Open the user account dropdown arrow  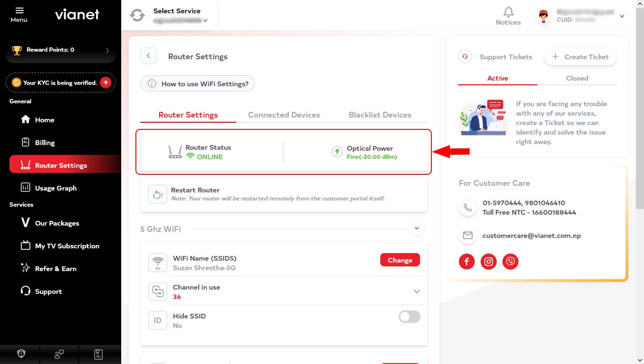coord(622,17)
